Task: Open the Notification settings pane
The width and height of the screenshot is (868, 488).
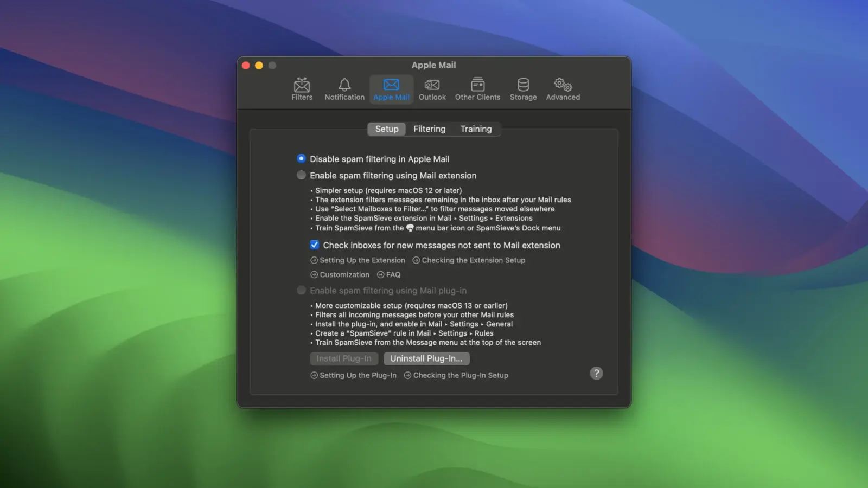Action: 344,89
